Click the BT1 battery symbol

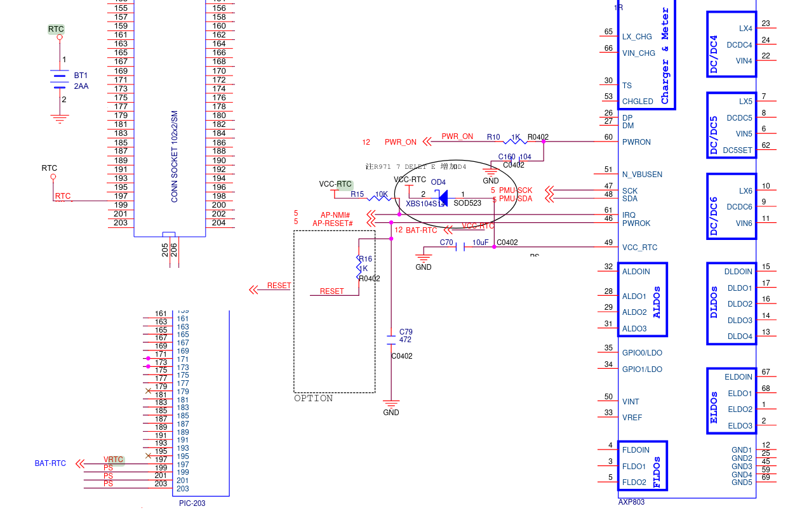click(60, 80)
